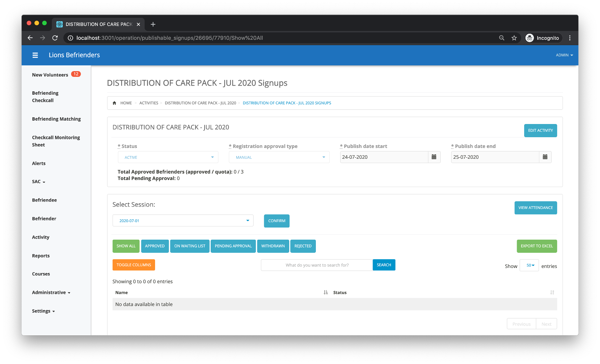Click the Publish date start field
Viewport: 600px width, 364px height.
point(384,157)
